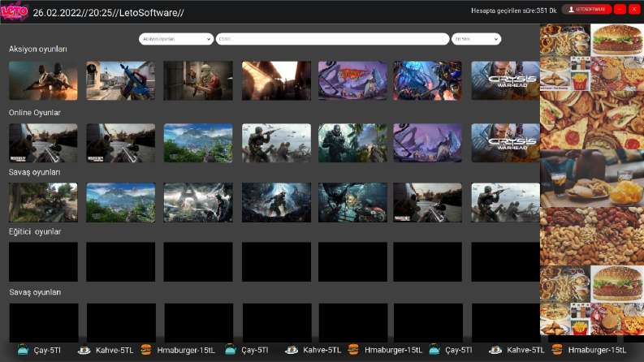
Task: Select Eiffel Tower game in Savaş oyunları
Action: click(x=198, y=202)
